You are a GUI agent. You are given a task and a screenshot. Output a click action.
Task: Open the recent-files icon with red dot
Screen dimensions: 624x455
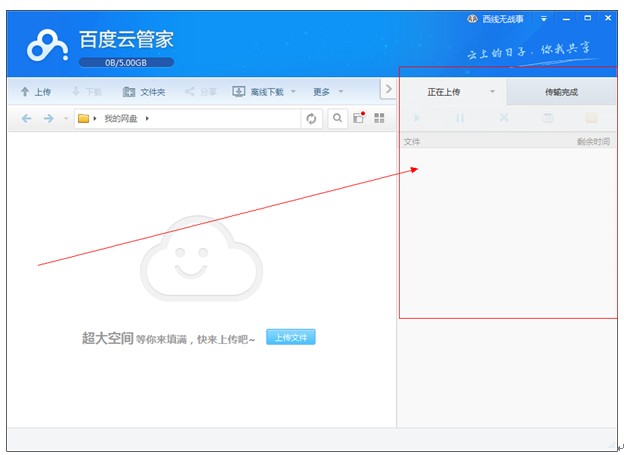coord(359,117)
